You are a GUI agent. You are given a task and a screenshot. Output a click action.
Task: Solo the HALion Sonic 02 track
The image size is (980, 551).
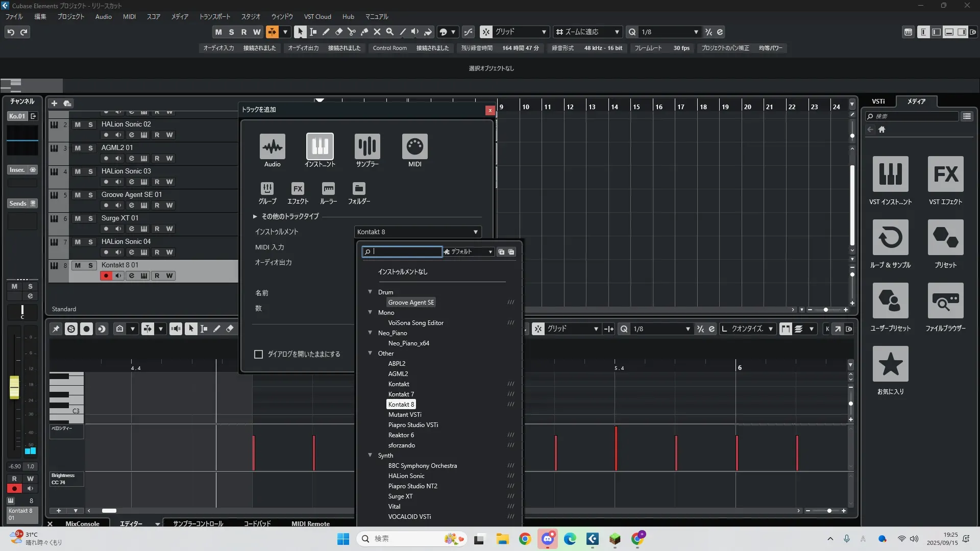tap(90, 124)
